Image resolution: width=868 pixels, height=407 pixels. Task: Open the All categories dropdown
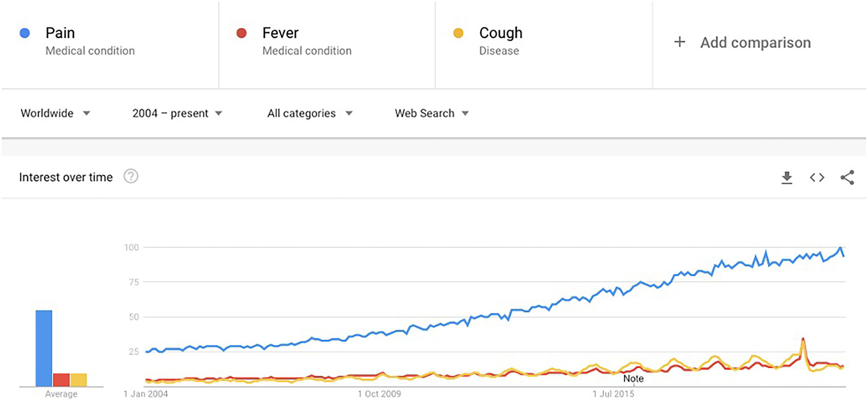point(310,113)
